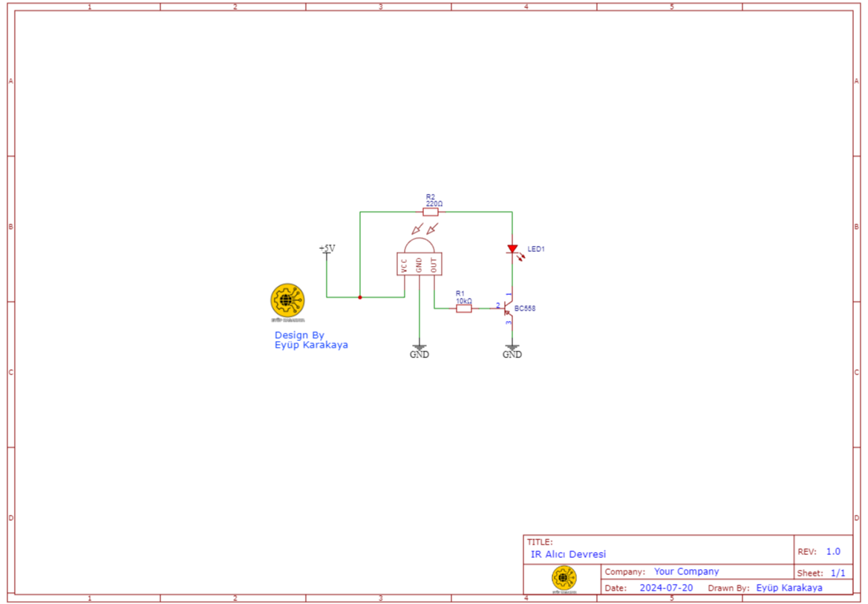Click the revision value 1.0 field
The image size is (868, 604).
tap(834, 551)
